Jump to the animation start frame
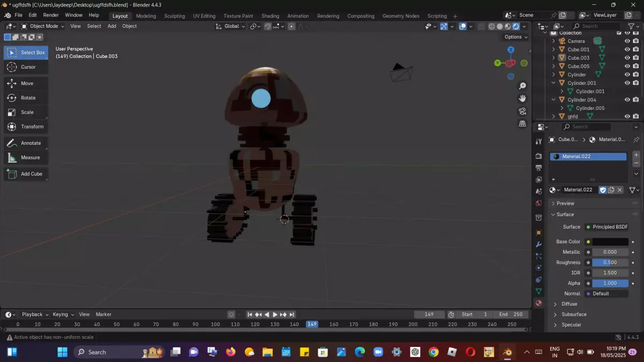Screen dimensions: 644x362 tap(250, 314)
